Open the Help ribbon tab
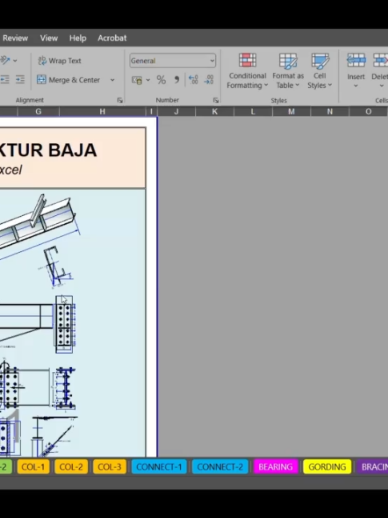 point(78,38)
